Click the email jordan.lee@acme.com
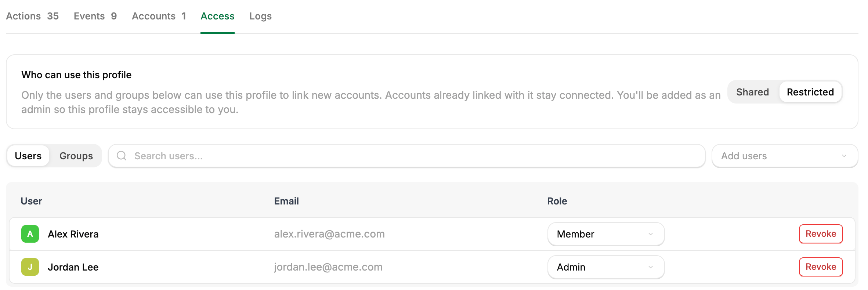The height and width of the screenshot is (290, 868). pos(328,267)
